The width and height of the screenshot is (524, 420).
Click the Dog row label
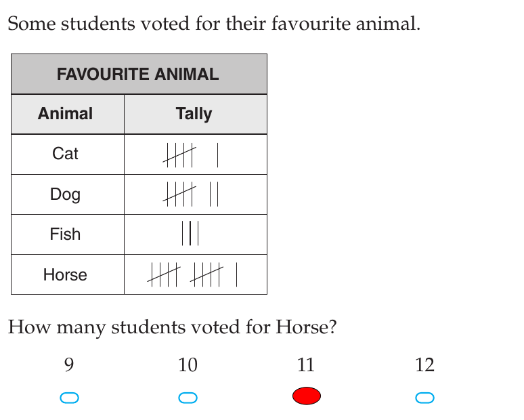(x=65, y=194)
